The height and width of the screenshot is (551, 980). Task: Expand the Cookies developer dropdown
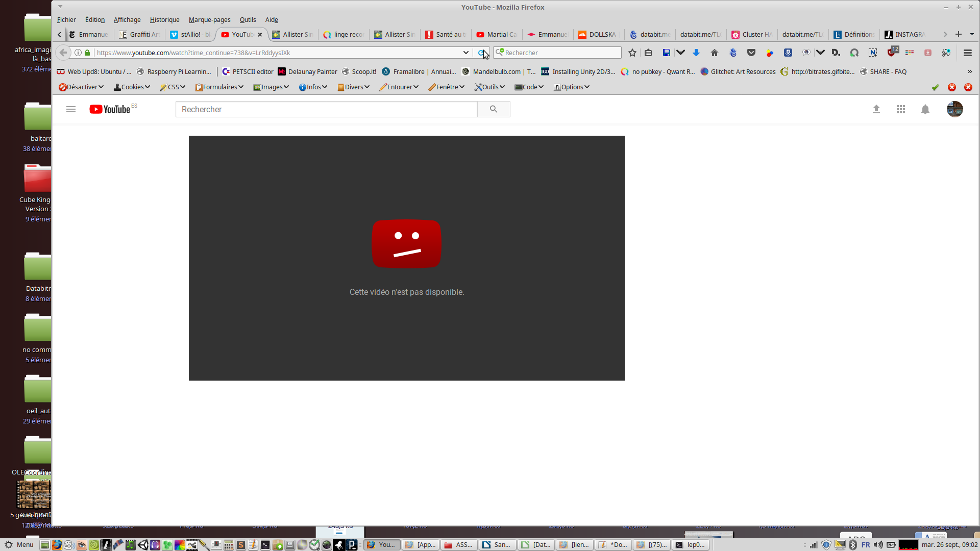tap(132, 87)
